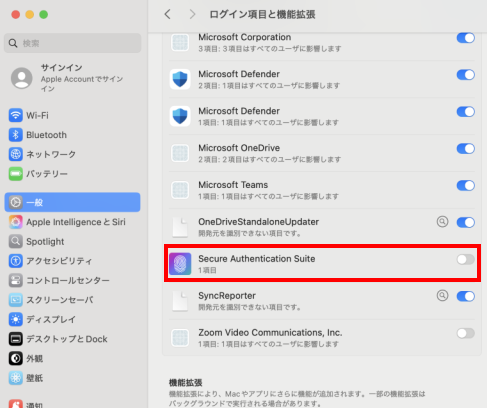Enable Zoom Video Communications toggle
Viewport: 487px width, 408px height.
[466, 333]
